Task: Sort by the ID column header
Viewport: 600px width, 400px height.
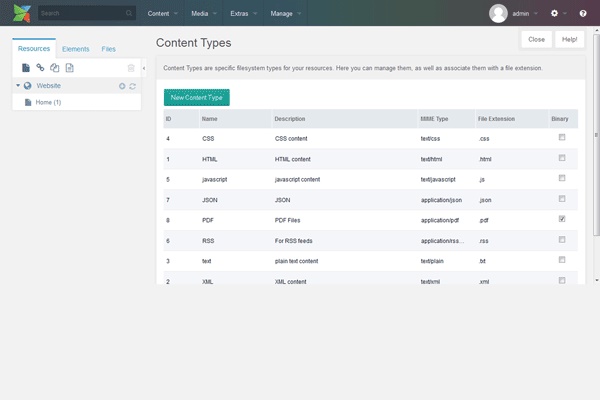Action: (x=181, y=119)
